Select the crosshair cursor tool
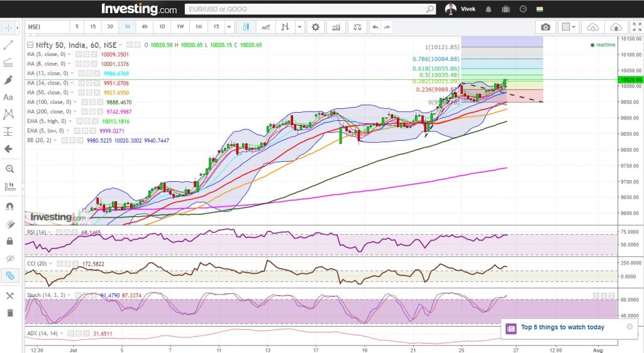644x353 pixels. pos(8,28)
